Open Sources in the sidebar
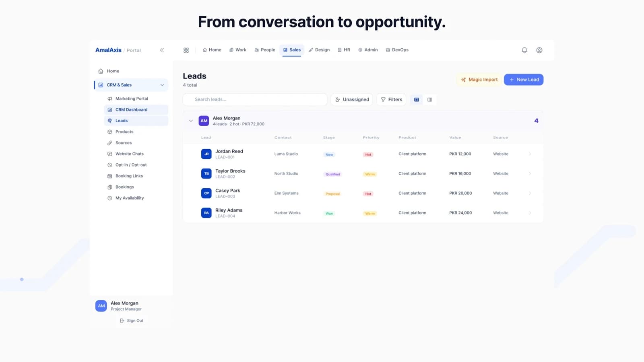Image resolution: width=644 pixels, height=362 pixels. 136,143
